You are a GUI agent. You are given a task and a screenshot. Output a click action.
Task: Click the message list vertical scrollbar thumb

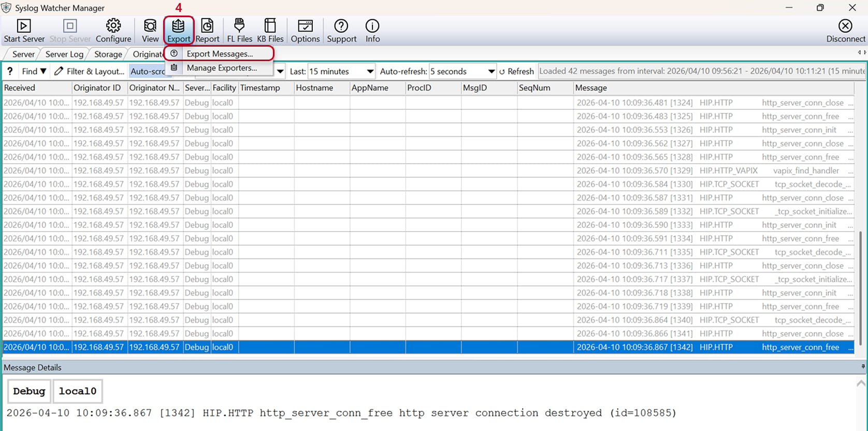pyautogui.click(x=861, y=288)
